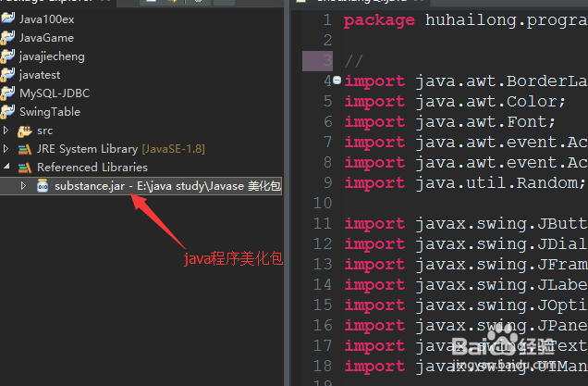
Task: Click line number 10 in the gutter
Action: (323, 203)
